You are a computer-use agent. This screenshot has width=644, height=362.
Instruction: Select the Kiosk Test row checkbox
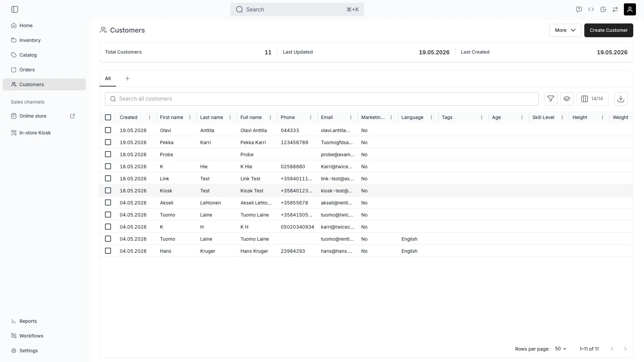[x=108, y=190]
